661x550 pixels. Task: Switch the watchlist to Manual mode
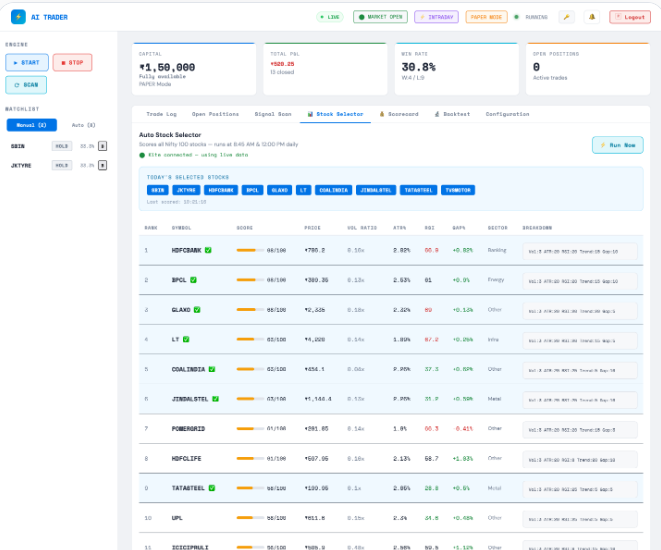[x=32, y=125]
